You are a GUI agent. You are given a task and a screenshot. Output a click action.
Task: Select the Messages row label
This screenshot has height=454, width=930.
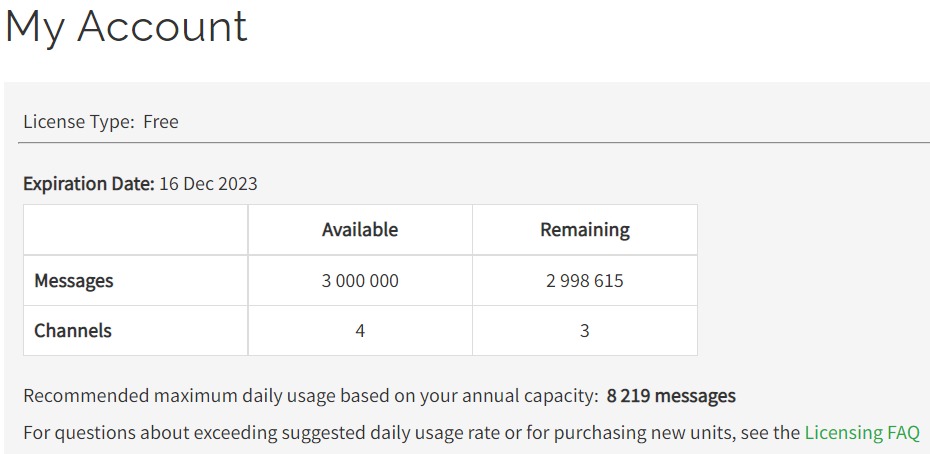click(x=74, y=281)
